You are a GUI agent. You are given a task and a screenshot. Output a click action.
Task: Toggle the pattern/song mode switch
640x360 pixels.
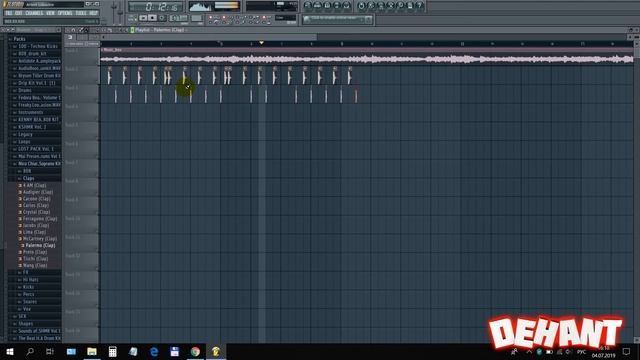click(132, 18)
